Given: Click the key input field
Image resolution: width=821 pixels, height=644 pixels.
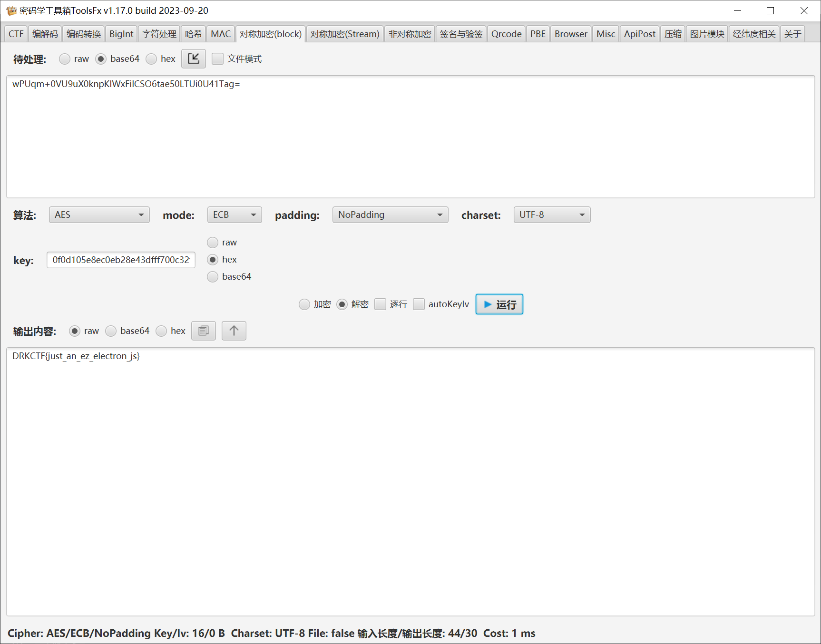Looking at the screenshot, I should pos(121,260).
